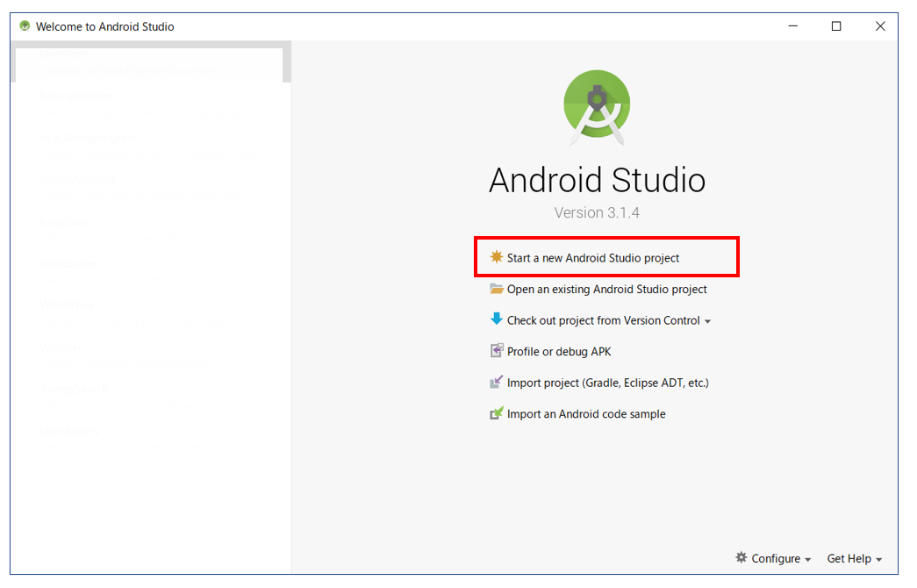Open recent project KanjiCard
Image resolution: width=917 pixels, height=588 pixels.
pyautogui.click(x=150, y=231)
